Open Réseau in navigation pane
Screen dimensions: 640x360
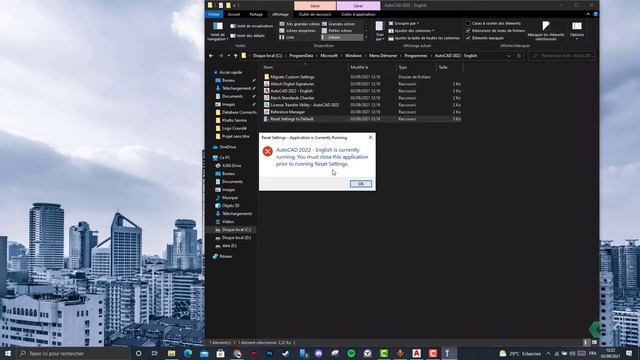(x=225, y=256)
